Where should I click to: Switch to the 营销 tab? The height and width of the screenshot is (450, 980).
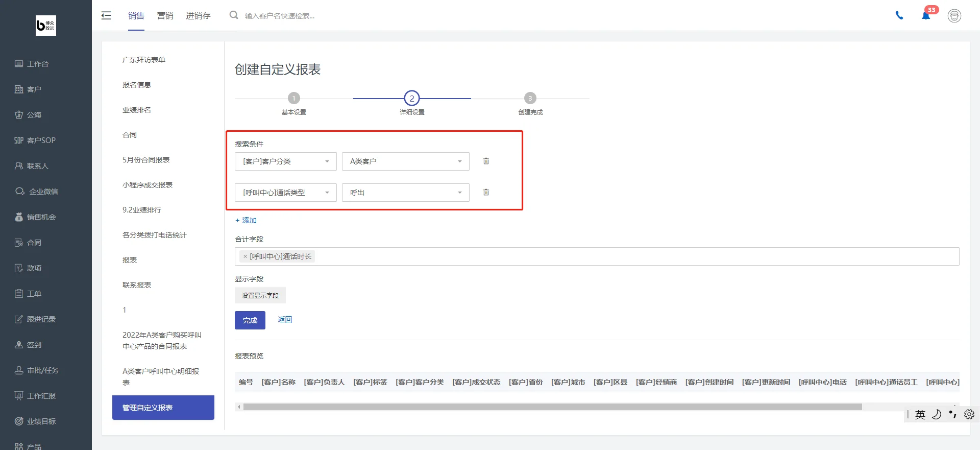coord(165,16)
